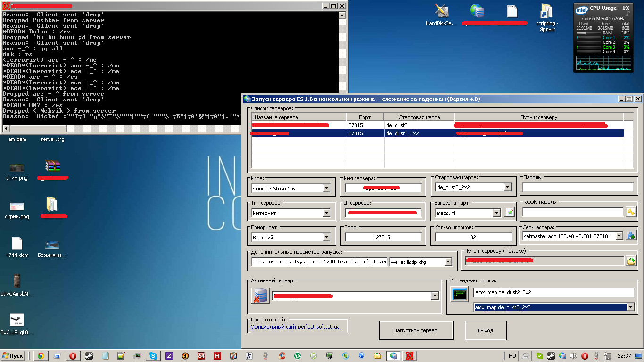Viewport: 644px width, 362px height.
Task: Select the 4744.dem desktop file
Action: coord(17,247)
